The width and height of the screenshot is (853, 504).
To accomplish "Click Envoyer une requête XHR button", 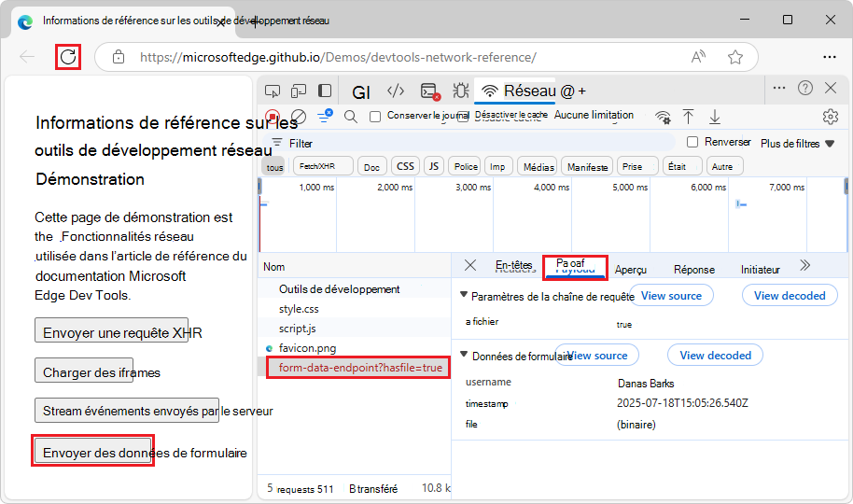I will (111, 330).
